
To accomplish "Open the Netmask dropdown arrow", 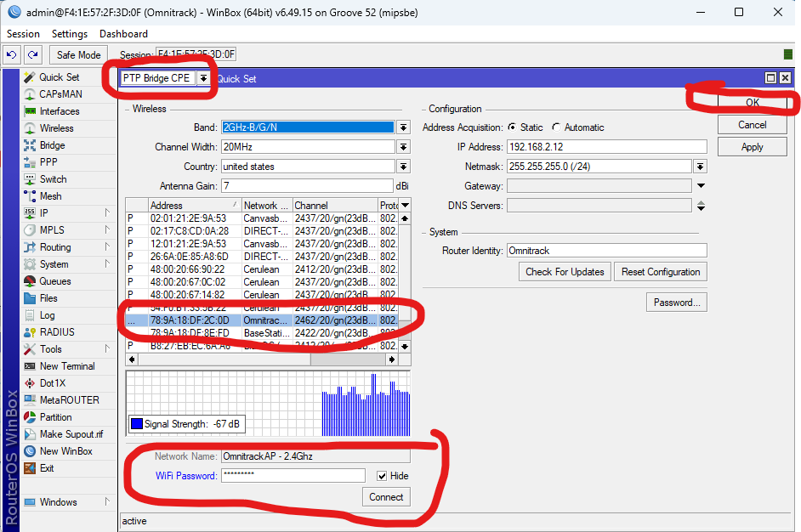I will pyautogui.click(x=700, y=167).
